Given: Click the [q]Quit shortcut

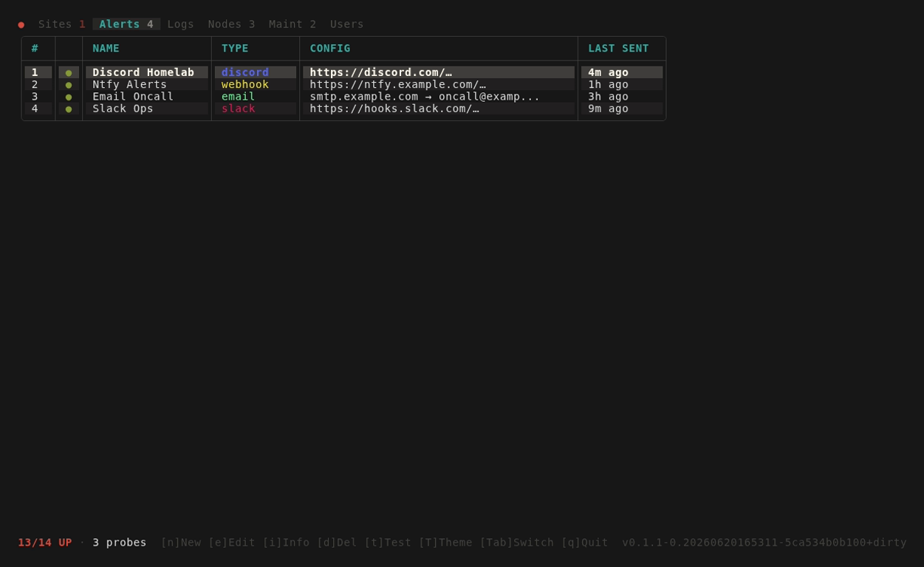Looking at the screenshot, I should click(x=585, y=543).
